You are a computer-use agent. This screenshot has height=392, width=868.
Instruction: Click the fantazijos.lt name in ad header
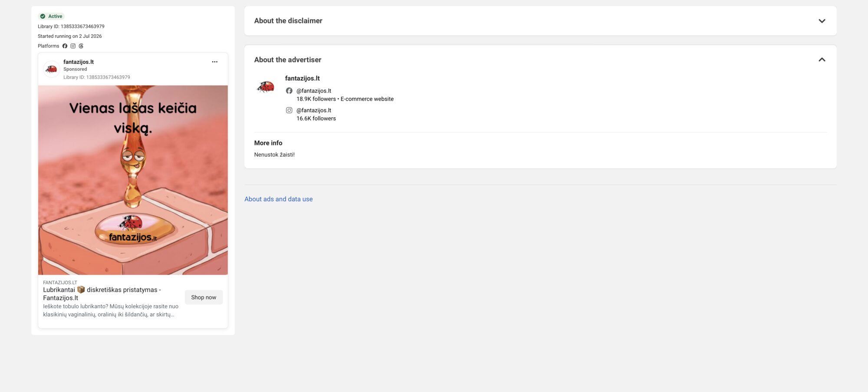pos(79,62)
